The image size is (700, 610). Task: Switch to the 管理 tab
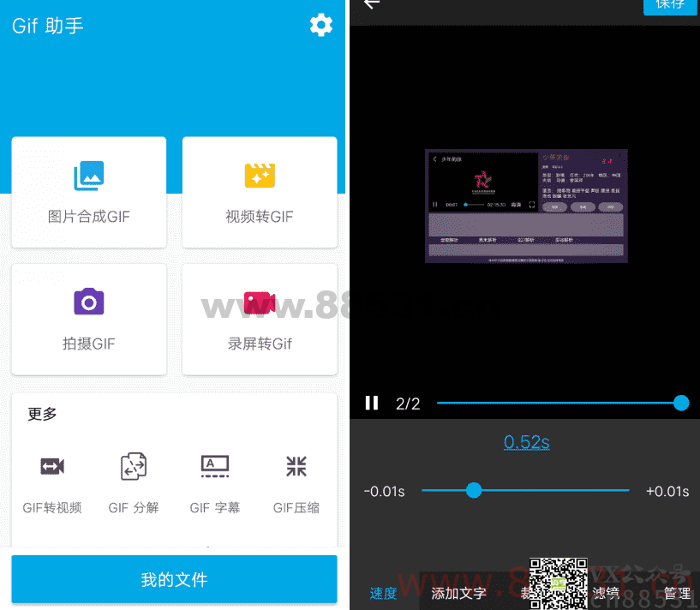pyautogui.click(x=677, y=593)
